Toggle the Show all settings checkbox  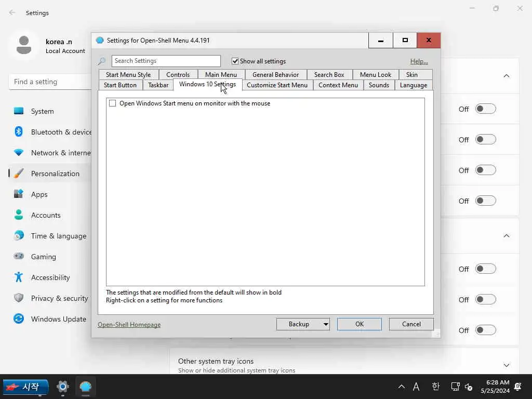[235, 61]
